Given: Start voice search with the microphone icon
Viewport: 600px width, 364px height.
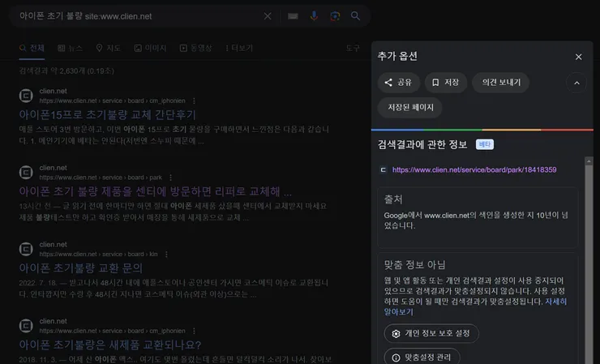Looking at the screenshot, I should [314, 16].
